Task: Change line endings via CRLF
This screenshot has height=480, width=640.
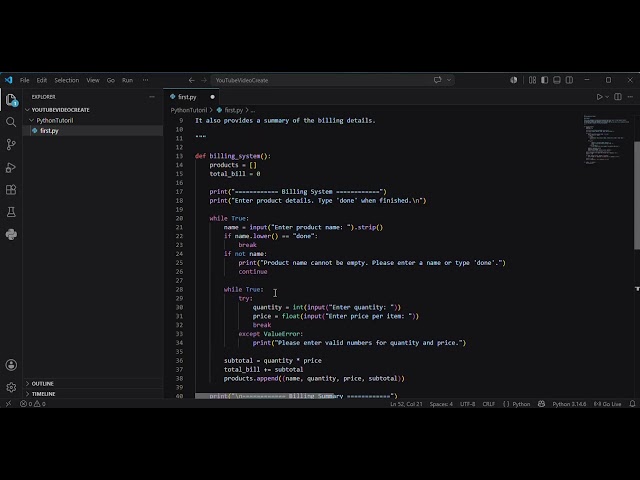Action: (489, 404)
